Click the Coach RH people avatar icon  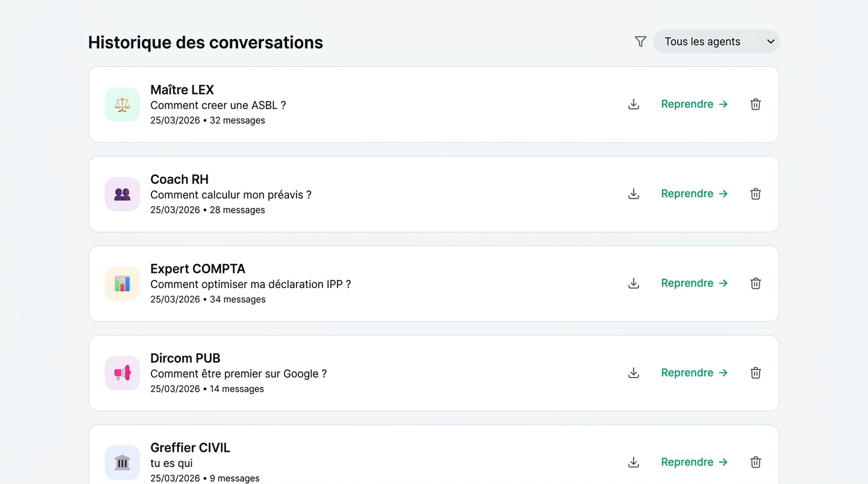tap(122, 194)
